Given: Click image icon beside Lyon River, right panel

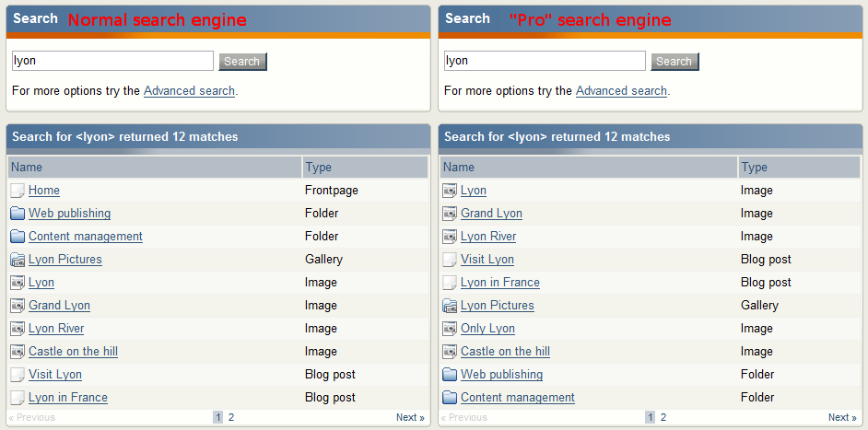Looking at the screenshot, I should (450, 237).
